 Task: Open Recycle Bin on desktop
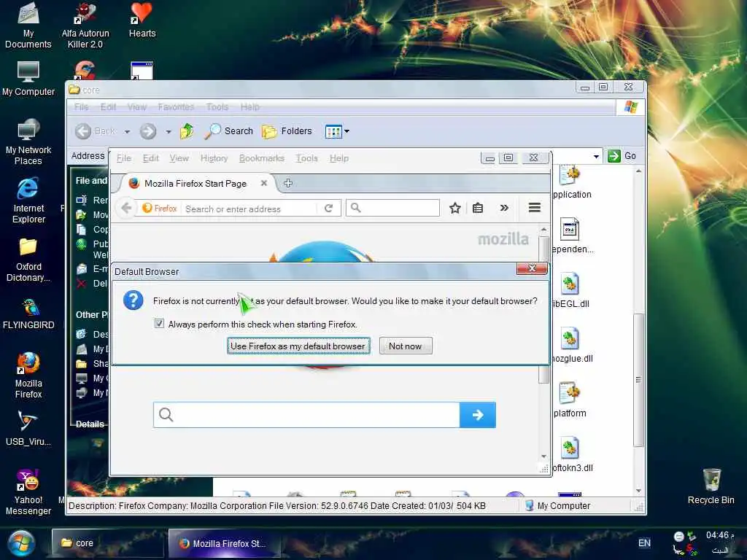711,486
